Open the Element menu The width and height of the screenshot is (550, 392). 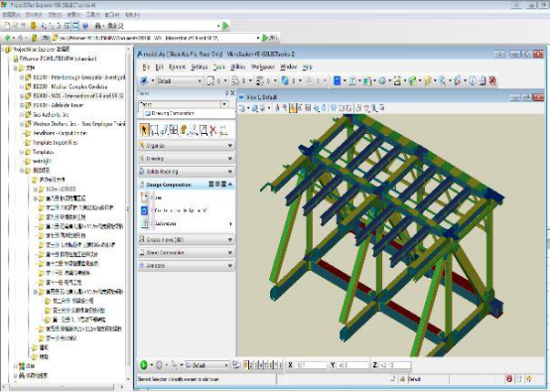click(x=177, y=66)
